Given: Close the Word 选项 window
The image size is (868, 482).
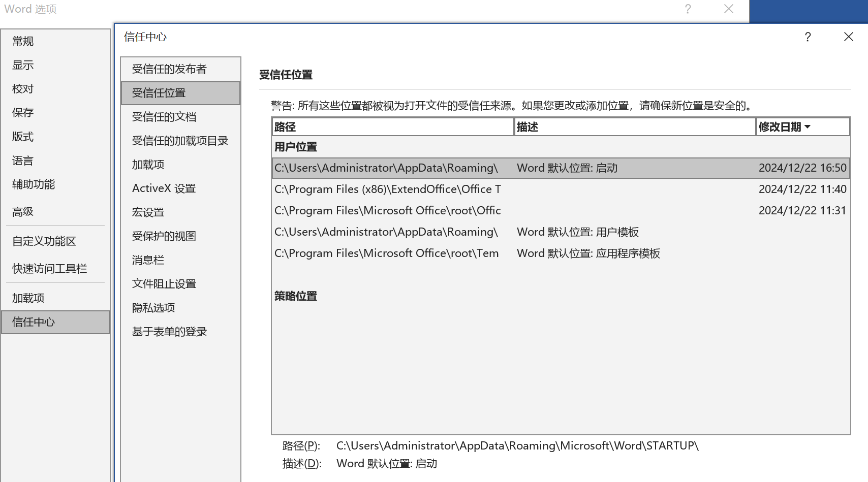Looking at the screenshot, I should click(x=728, y=9).
